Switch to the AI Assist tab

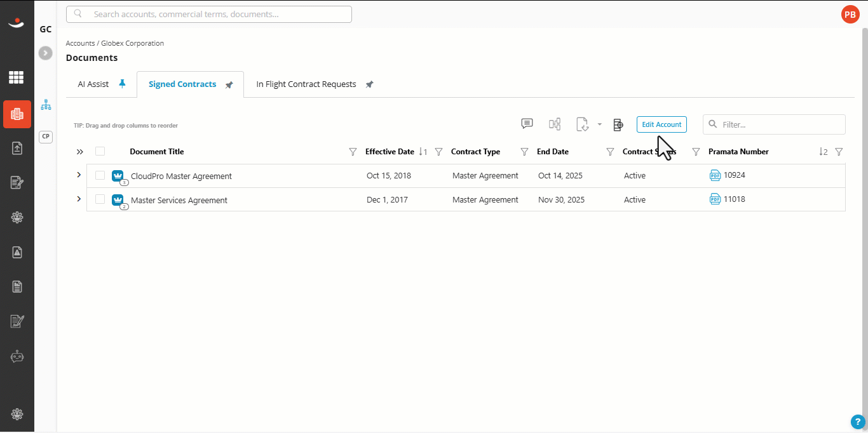pyautogui.click(x=93, y=84)
